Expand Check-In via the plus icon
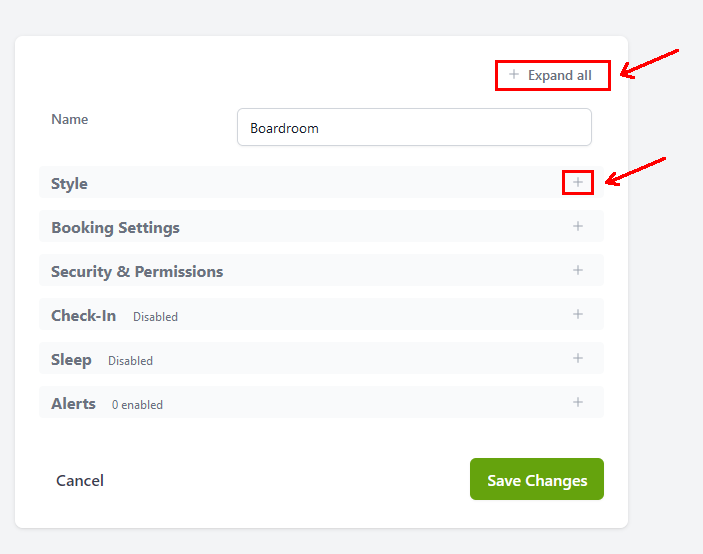Image resolution: width=703 pixels, height=554 pixels. pyautogui.click(x=578, y=314)
